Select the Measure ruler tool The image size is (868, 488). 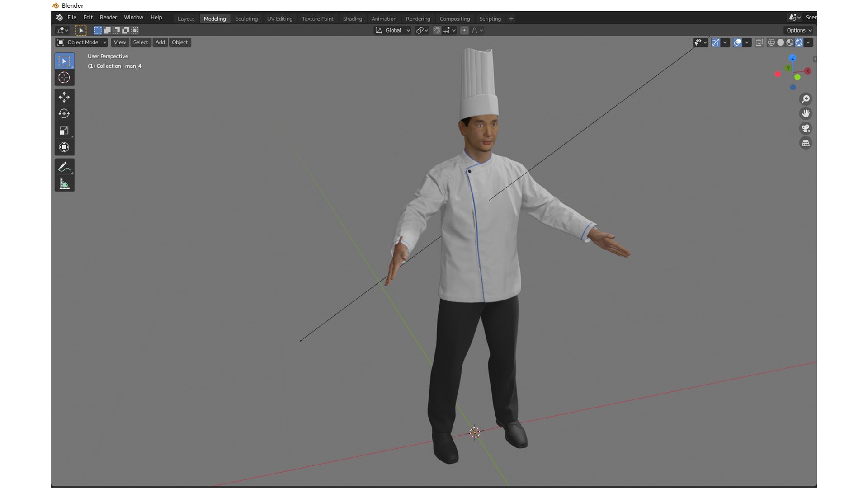64,183
